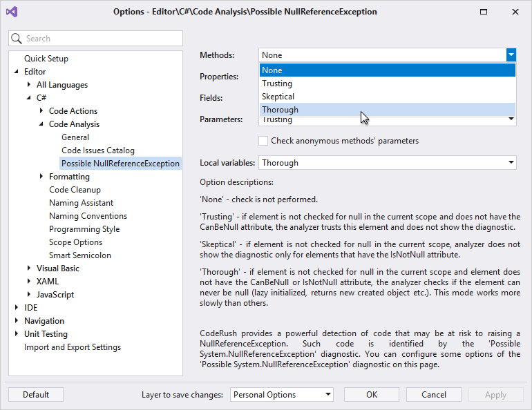
Task: Enable Check anonymous methods' parameters checkbox
Action: click(x=263, y=141)
